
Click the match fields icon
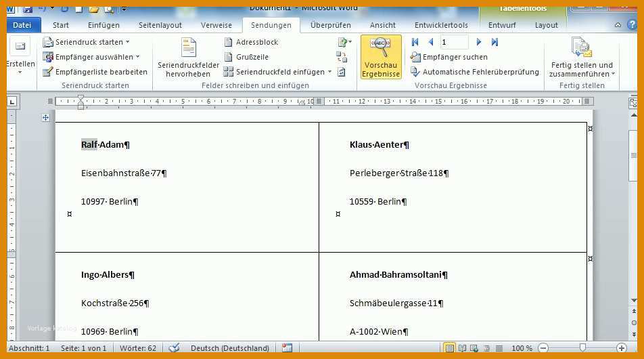pyautogui.click(x=342, y=57)
